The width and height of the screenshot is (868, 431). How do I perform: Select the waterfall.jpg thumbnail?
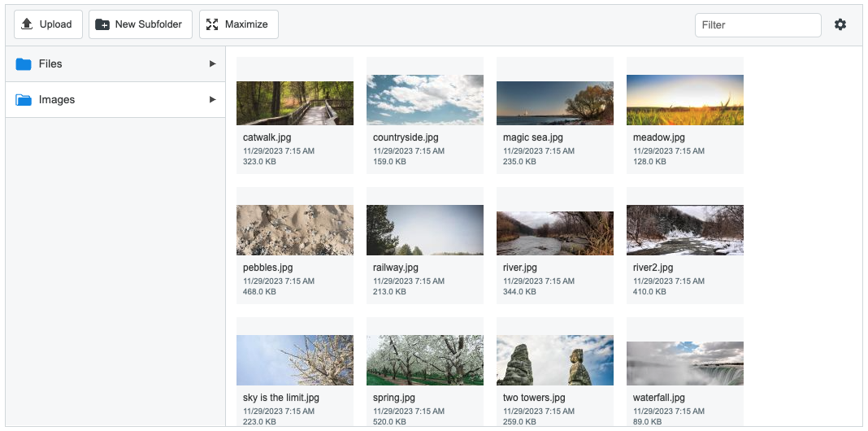685,364
